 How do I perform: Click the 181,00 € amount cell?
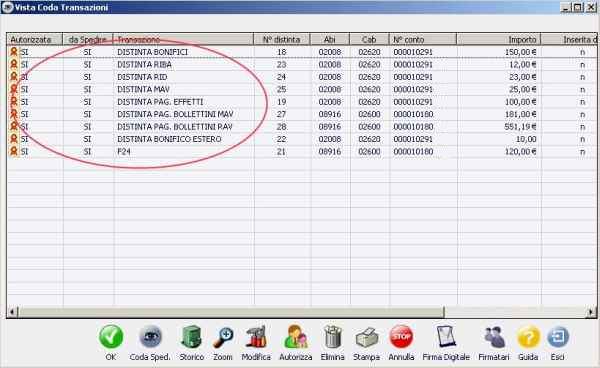(520, 114)
